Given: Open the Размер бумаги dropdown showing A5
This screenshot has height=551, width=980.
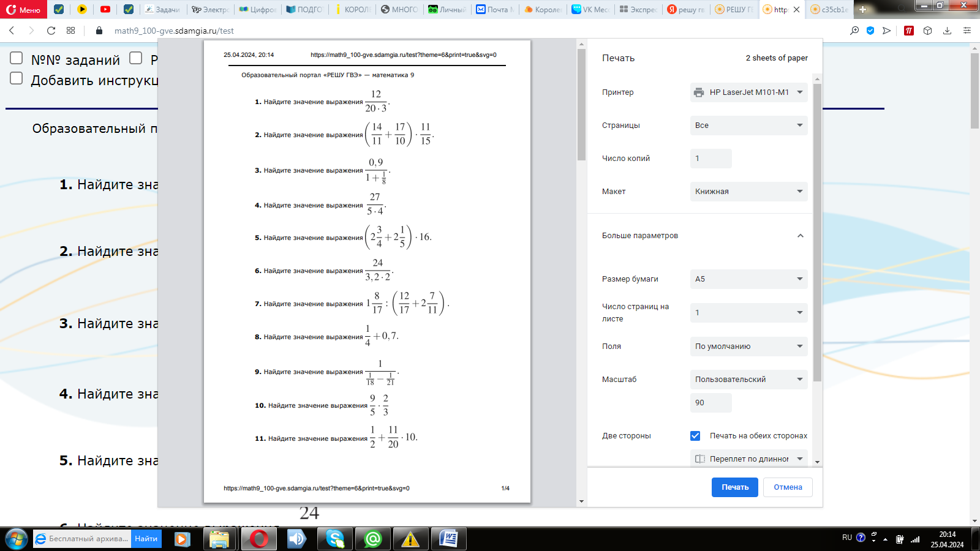Looking at the screenshot, I should click(x=748, y=279).
